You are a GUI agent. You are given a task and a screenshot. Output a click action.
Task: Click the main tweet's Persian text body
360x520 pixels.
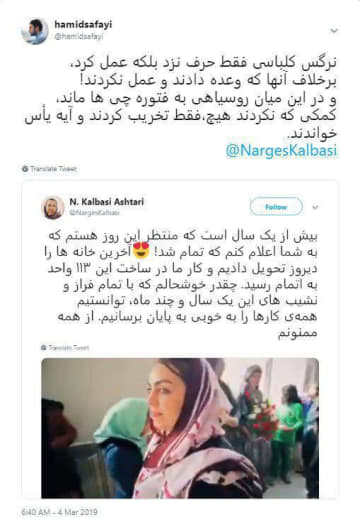180,98
